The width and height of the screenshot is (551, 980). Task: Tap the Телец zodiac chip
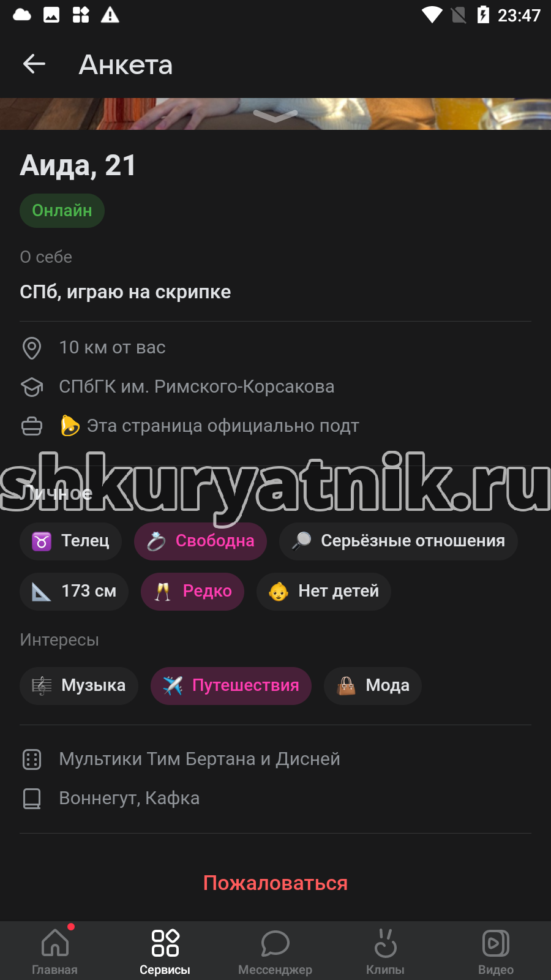click(70, 541)
